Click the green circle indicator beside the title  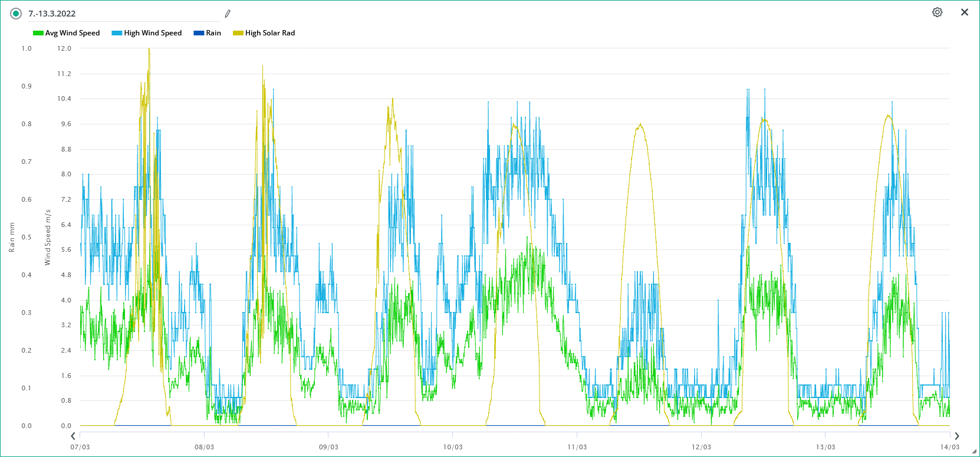(16, 14)
